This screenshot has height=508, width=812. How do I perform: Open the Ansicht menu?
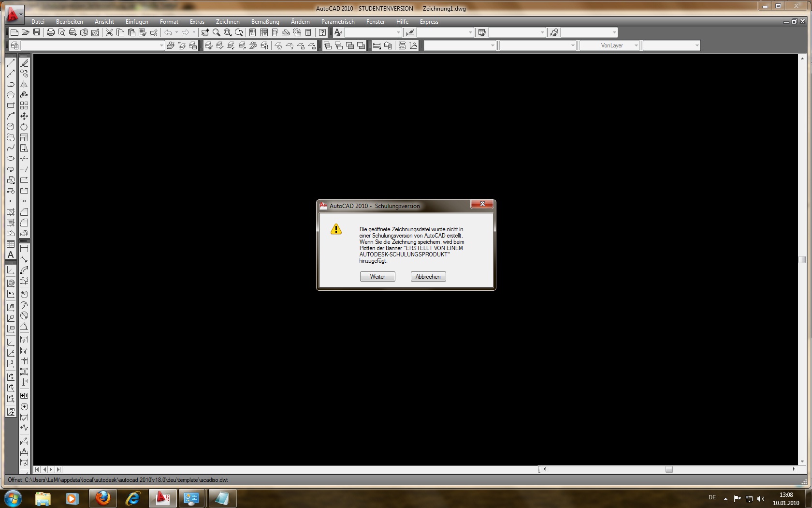coord(104,22)
